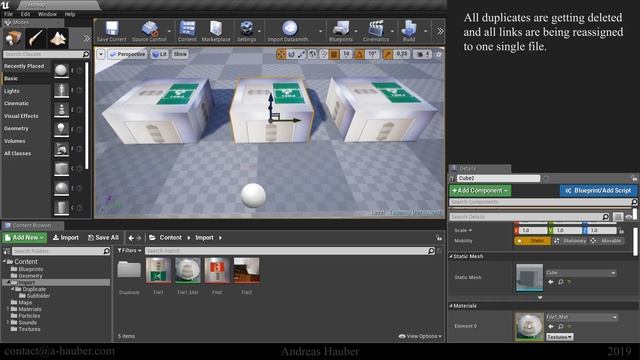Click the Add Component button
Screen dimensions: 640x360
pyautogui.click(x=480, y=191)
